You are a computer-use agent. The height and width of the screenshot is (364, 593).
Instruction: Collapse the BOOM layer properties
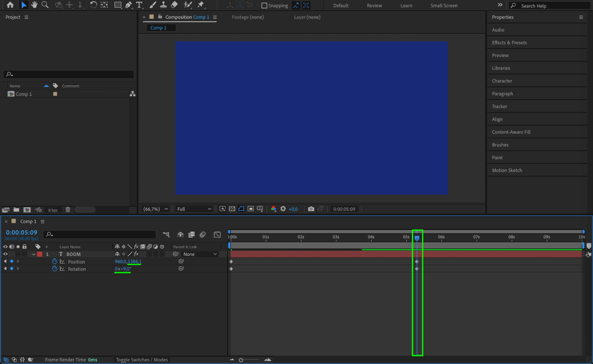pos(34,255)
